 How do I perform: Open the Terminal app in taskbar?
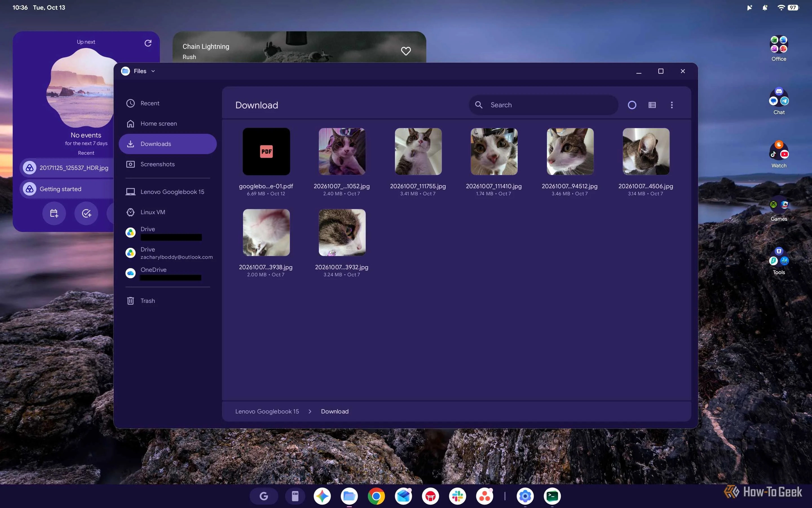pyautogui.click(x=552, y=496)
